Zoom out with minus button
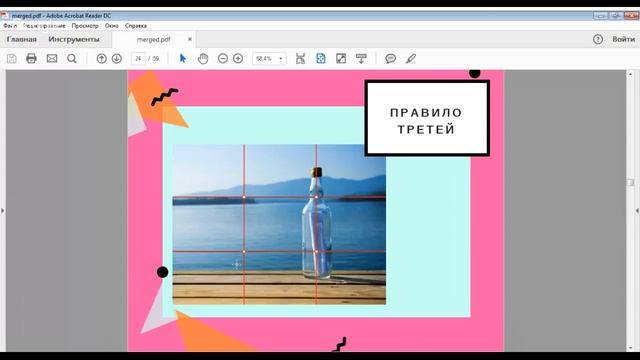This screenshot has width=640, height=360. pos(223,59)
